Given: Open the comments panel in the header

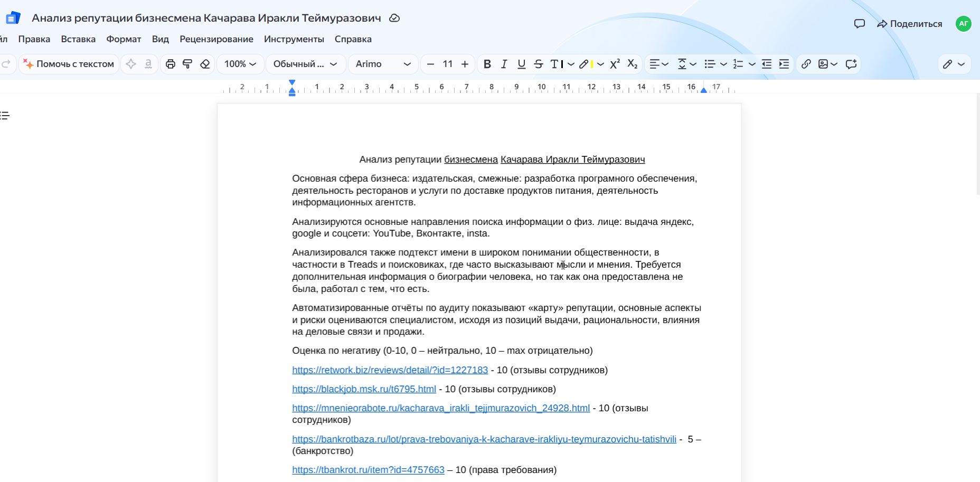Looking at the screenshot, I should point(860,24).
